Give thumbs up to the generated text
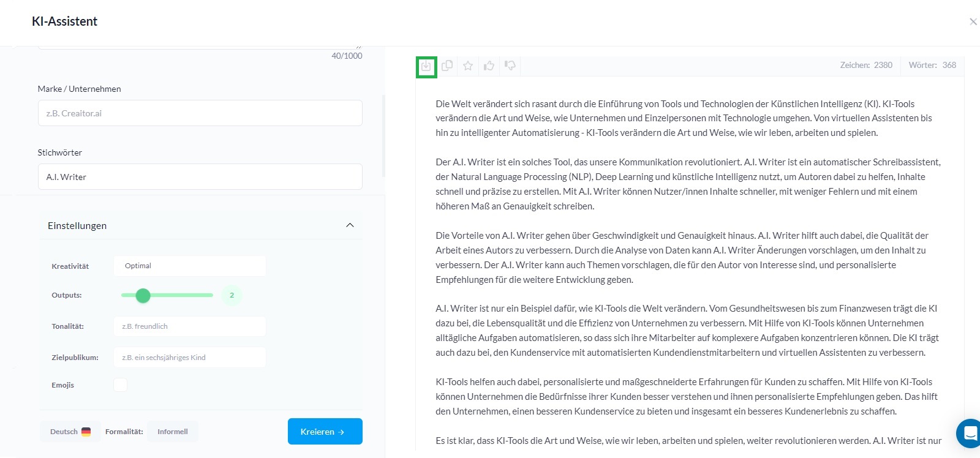The image size is (980, 458). pyautogui.click(x=489, y=66)
